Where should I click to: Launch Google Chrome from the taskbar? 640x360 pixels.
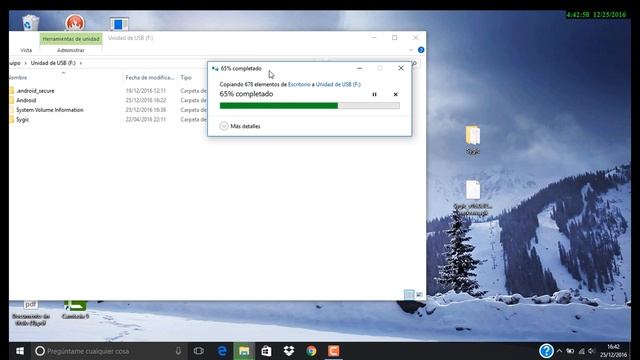[x=311, y=351]
